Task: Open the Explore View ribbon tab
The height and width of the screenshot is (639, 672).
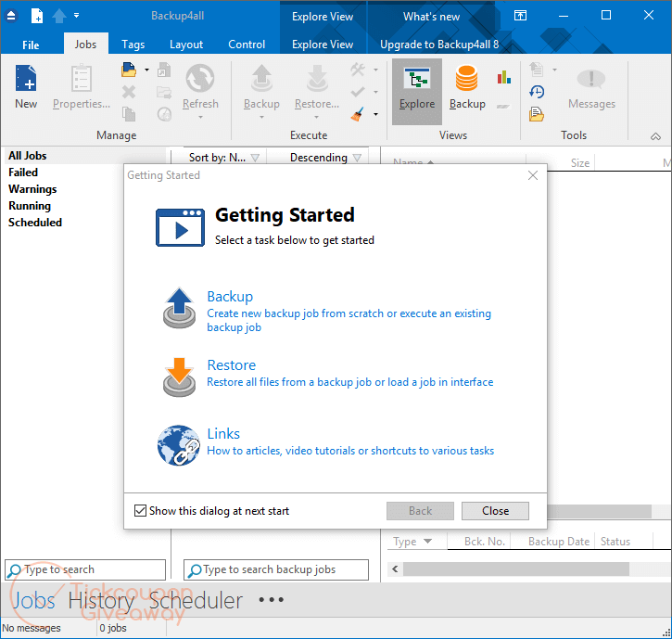Action: click(x=323, y=45)
